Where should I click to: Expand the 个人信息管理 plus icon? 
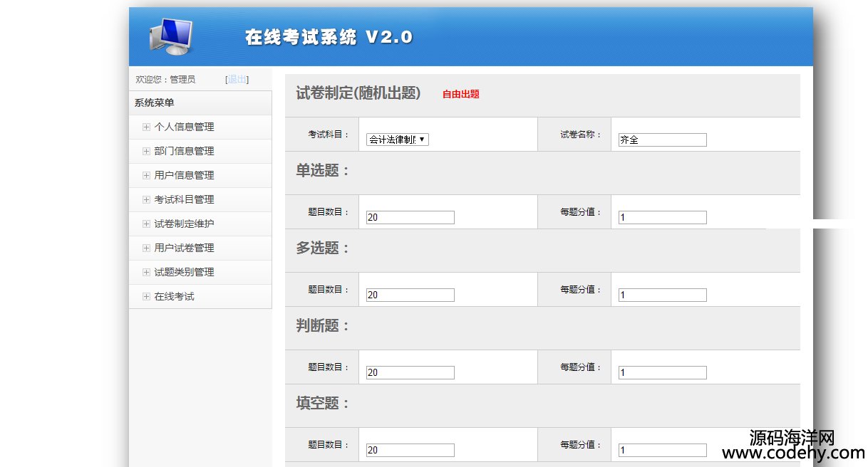click(146, 127)
